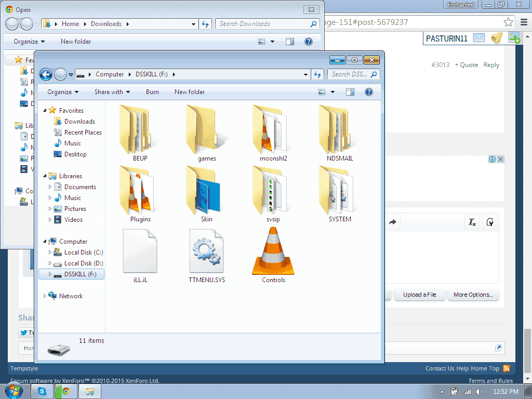Refresh the DSSKILL (F:) address bar

[317, 74]
